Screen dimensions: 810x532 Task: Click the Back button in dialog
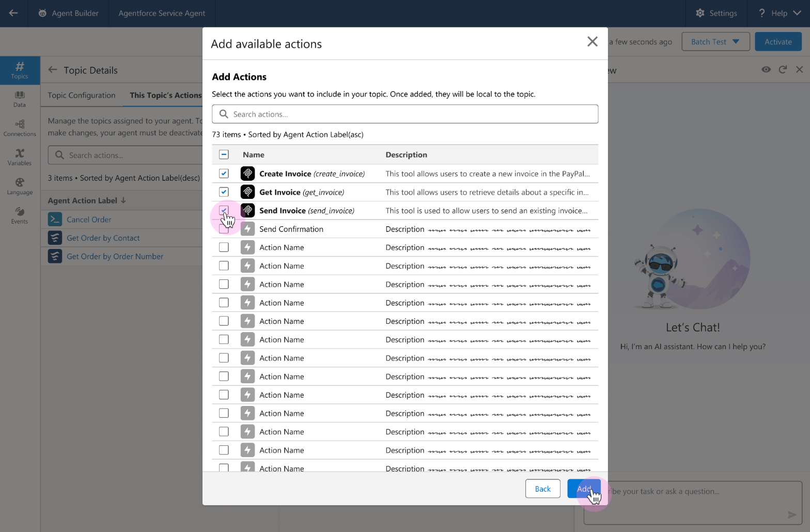point(542,489)
